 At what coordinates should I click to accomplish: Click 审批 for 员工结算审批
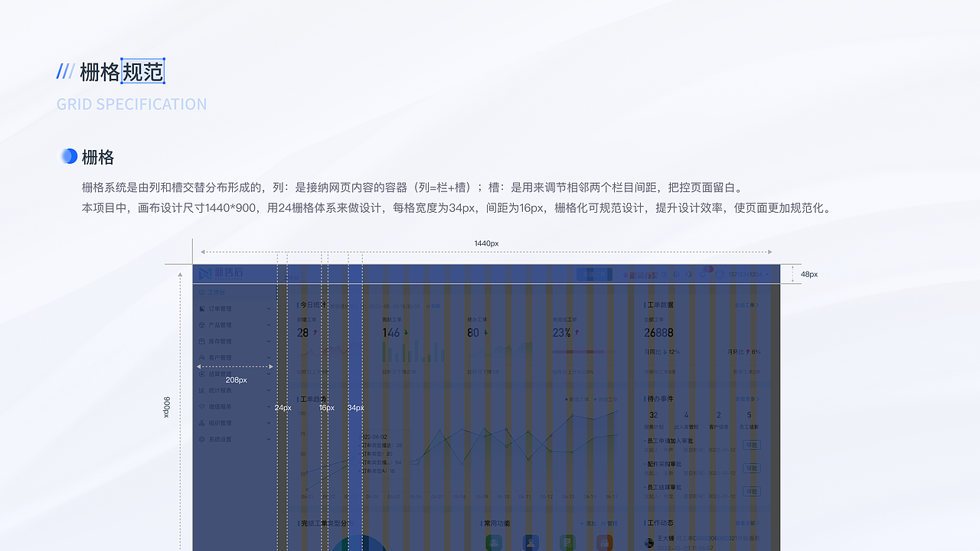(x=752, y=491)
